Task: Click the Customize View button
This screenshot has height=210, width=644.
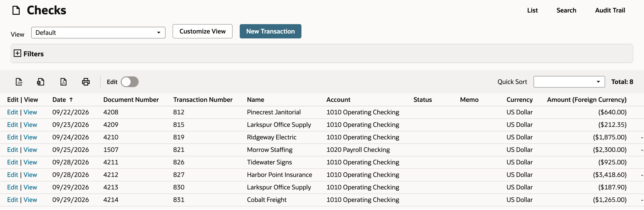Action: click(x=202, y=31)
